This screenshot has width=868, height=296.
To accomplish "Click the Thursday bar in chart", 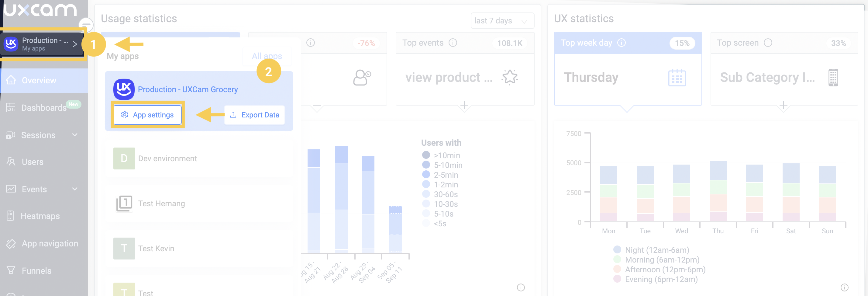I will tap(718, 191).
